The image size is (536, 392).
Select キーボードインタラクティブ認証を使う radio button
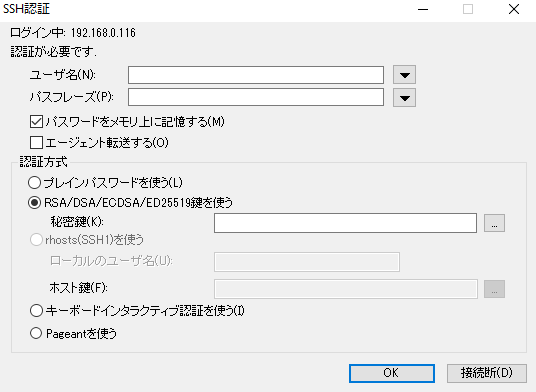(36, 311)
